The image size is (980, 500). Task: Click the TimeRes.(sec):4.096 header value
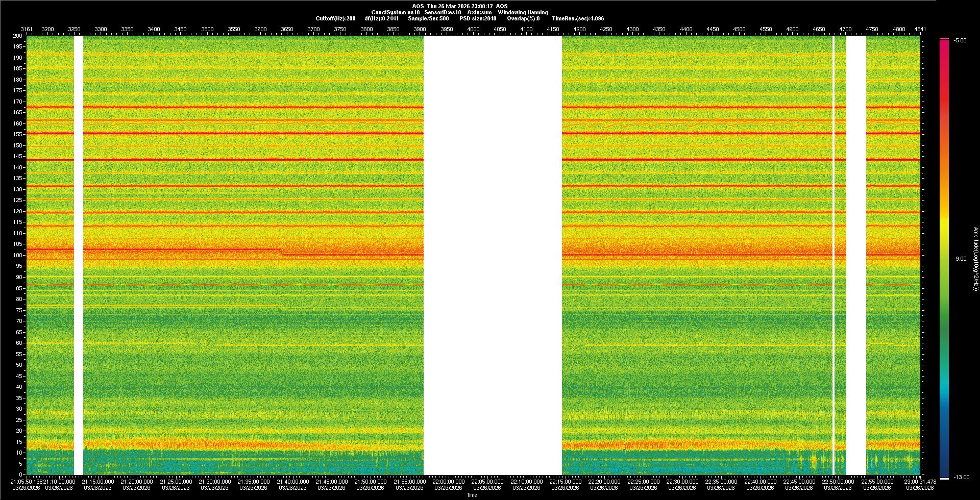click(578, 18)
